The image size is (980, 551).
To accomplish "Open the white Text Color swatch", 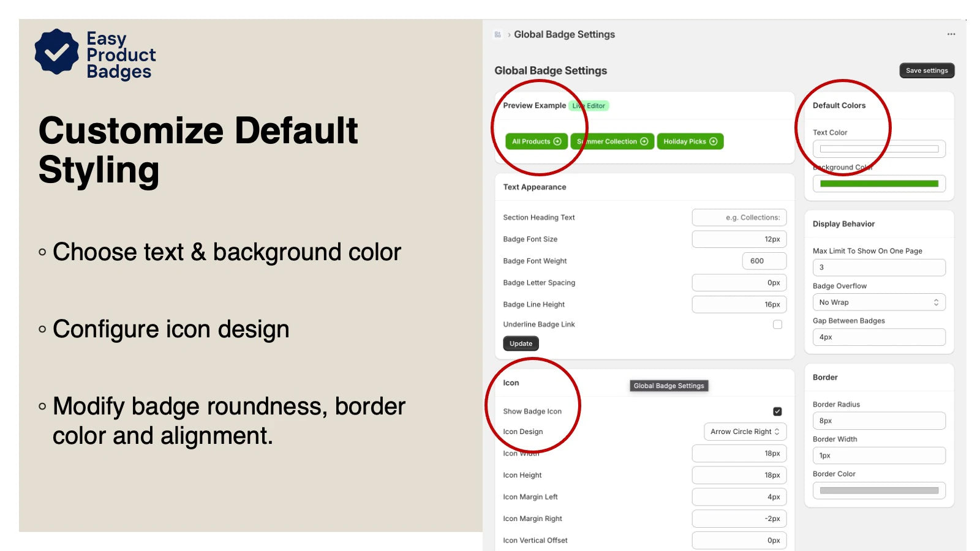I will click(878, 149).
